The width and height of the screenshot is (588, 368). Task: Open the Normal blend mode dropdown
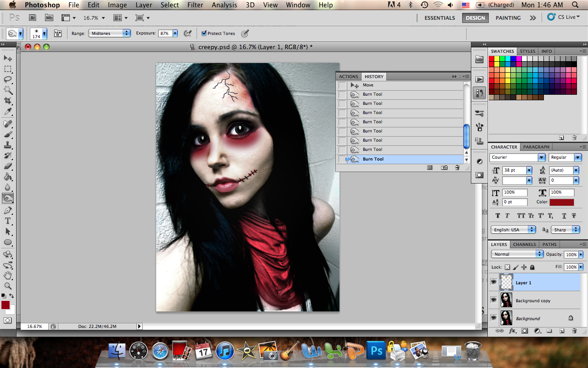pos(517,254)
